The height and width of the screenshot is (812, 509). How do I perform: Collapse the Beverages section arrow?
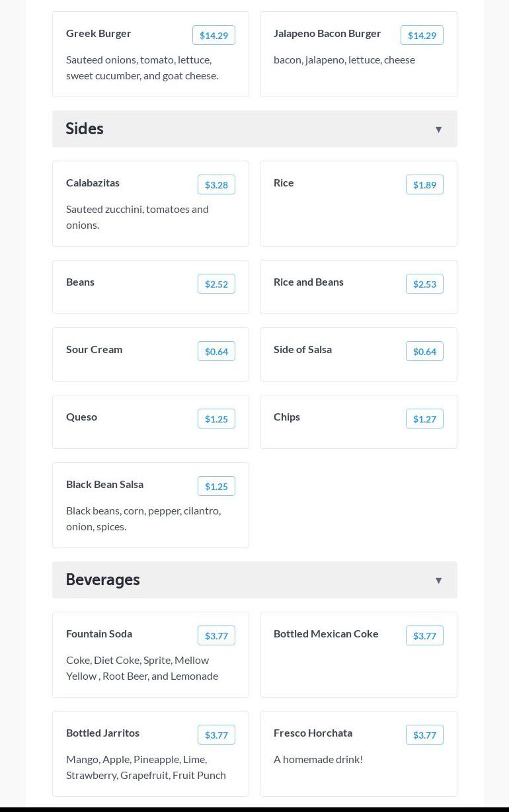click(x=438, y=581)
